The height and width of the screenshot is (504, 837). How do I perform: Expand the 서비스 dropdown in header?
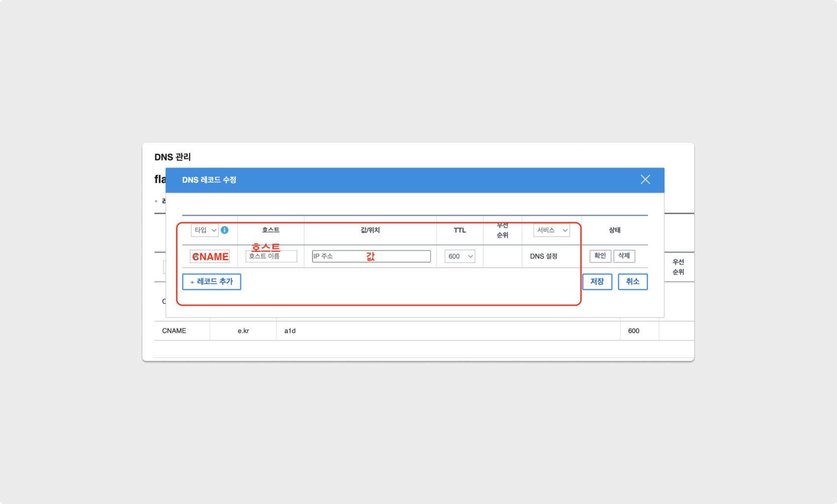551,230
